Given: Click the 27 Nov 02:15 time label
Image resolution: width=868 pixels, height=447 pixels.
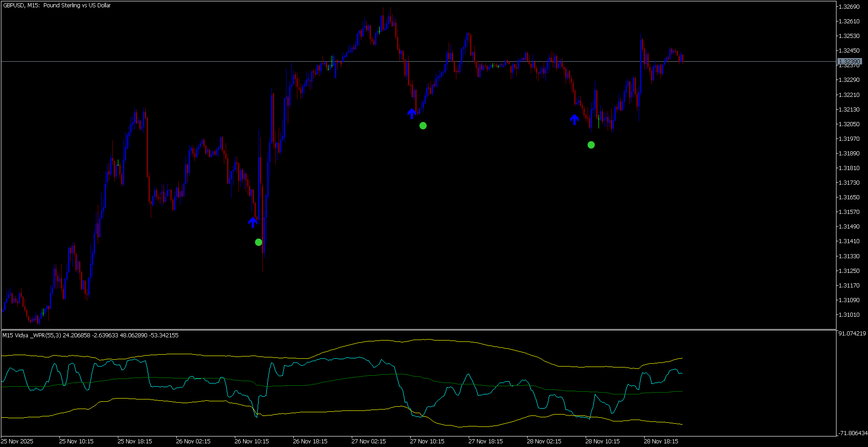Looking at the screenshot, I should pos(369,442).
